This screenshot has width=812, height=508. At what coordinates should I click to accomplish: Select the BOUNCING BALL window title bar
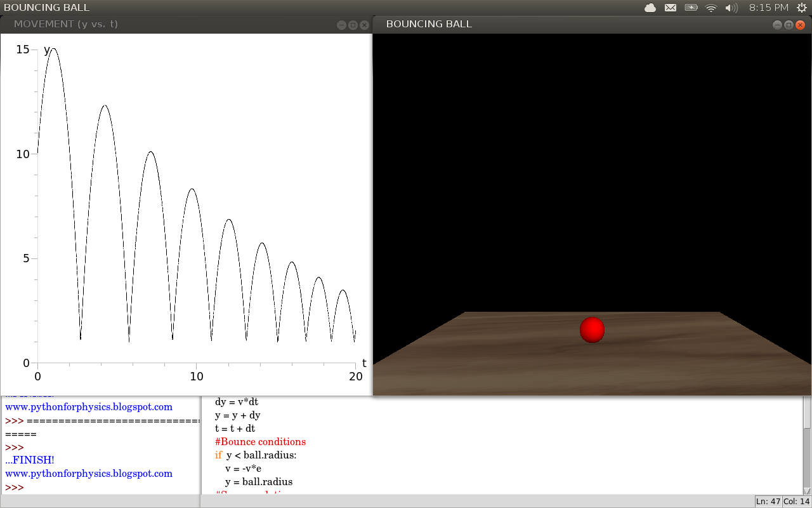[429, 24]
